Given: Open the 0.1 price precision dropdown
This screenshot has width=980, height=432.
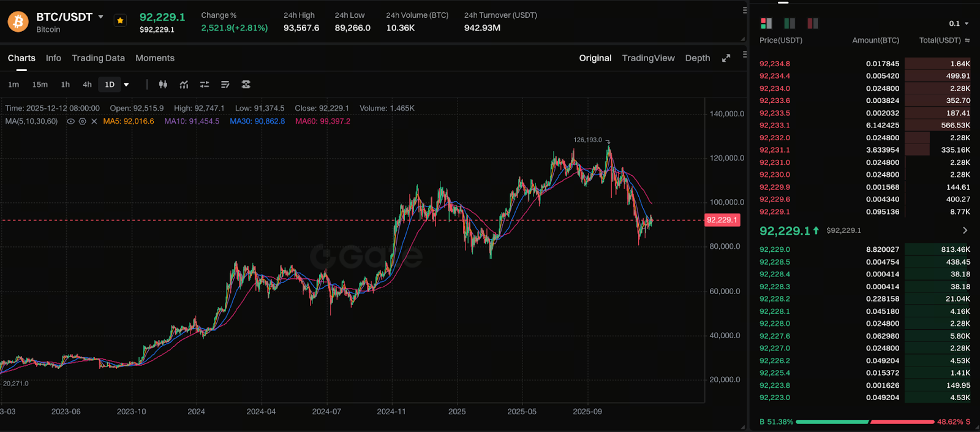Looking at the screenshot, I should (x=959, y=23).
